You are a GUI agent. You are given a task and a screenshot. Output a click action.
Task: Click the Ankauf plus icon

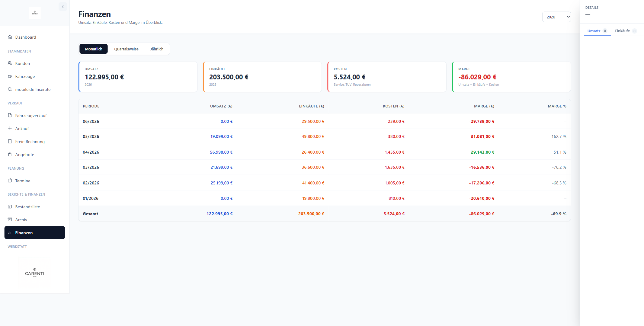pyautogui.click(x=10, y=128)
